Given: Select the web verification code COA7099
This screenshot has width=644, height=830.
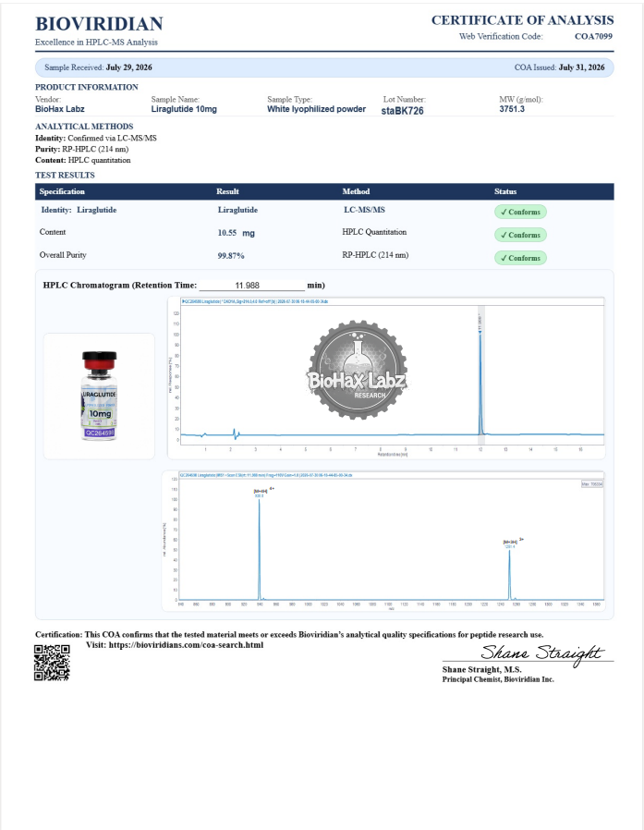Looking at the screenshot, I should (593, 37).
